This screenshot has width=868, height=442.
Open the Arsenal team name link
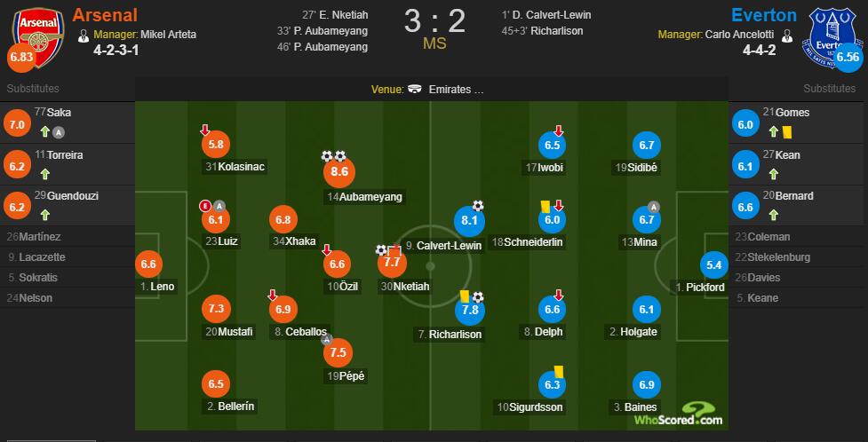tap(105, 15)
